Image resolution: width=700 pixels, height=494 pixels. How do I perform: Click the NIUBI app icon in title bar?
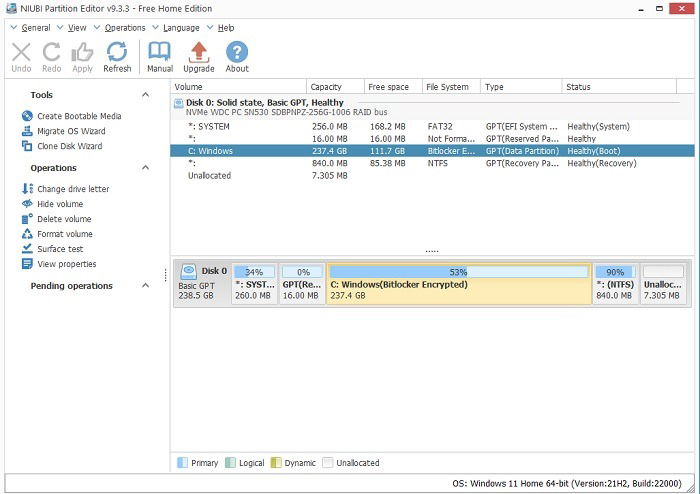[12, 8]
